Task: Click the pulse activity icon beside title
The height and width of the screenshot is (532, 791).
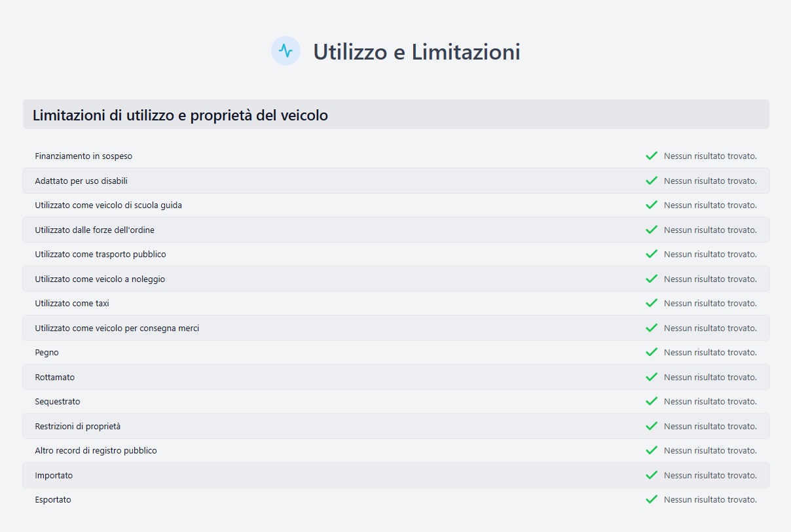Action: [285, 51]
